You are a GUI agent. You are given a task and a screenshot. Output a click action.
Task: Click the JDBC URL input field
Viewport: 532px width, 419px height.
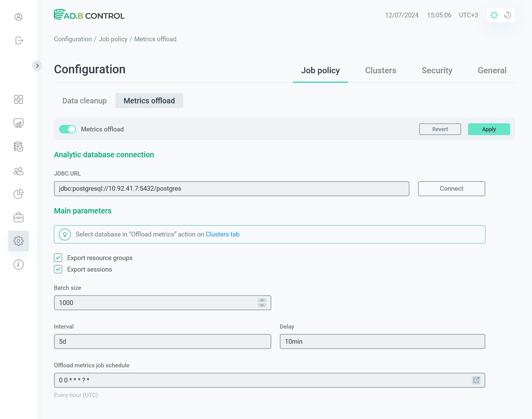pos(231,189)
